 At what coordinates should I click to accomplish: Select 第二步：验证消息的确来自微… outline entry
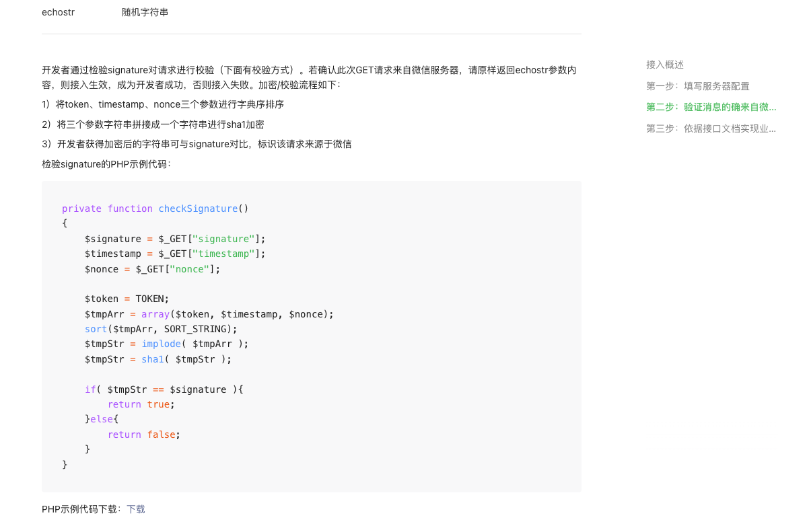[x=711, y=107]
